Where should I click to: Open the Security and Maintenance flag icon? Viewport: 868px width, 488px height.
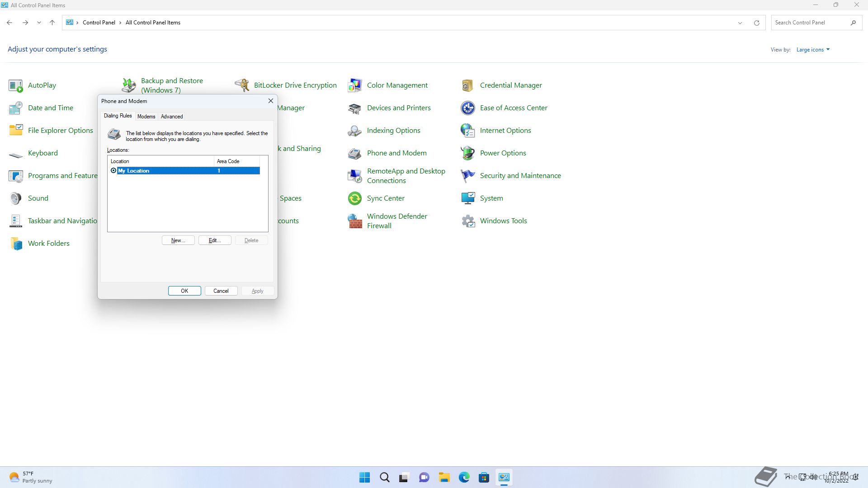tap(467, 176)
